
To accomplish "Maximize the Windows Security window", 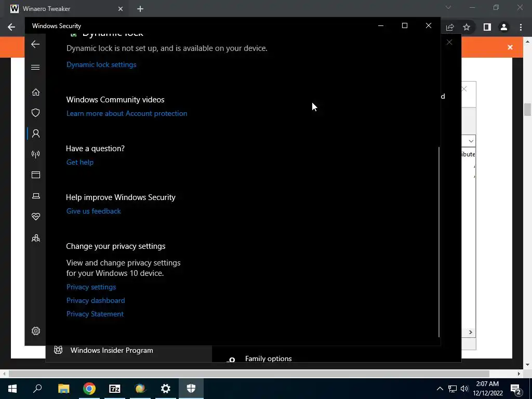I will tap(404, 25).
